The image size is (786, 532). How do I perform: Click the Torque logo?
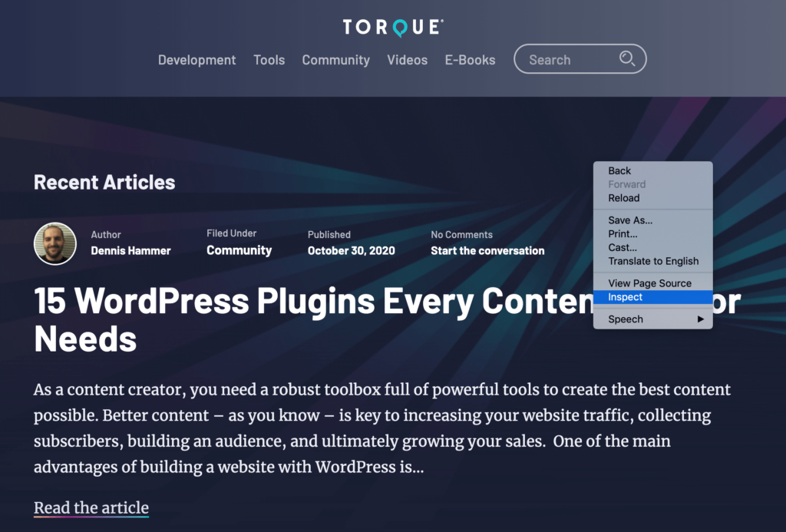point(393,27)
